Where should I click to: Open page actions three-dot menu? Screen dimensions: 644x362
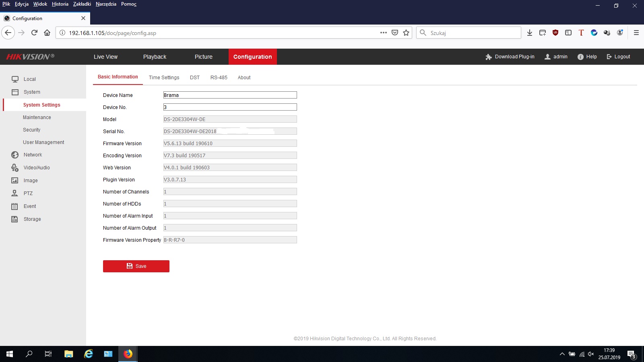[x=383, y=33]
